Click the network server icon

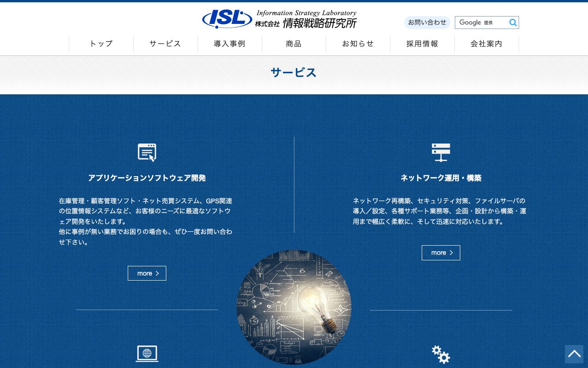coord(441,152)
